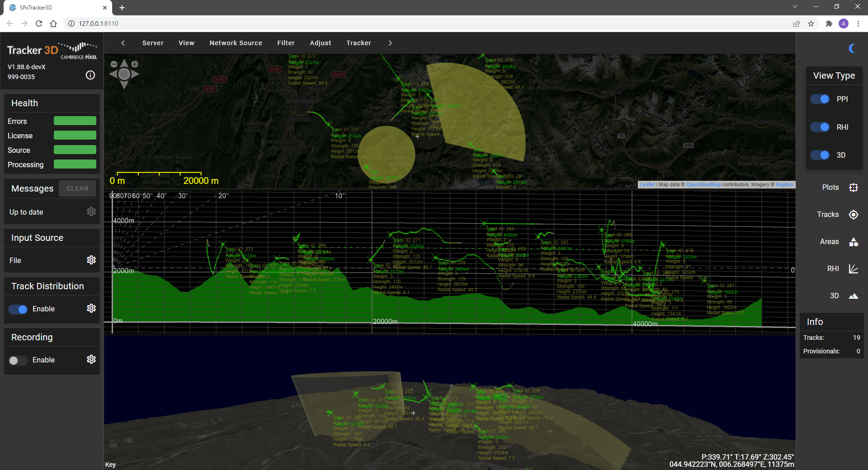Disable the Track Distribution Enable toggle

tap(18, 309)
